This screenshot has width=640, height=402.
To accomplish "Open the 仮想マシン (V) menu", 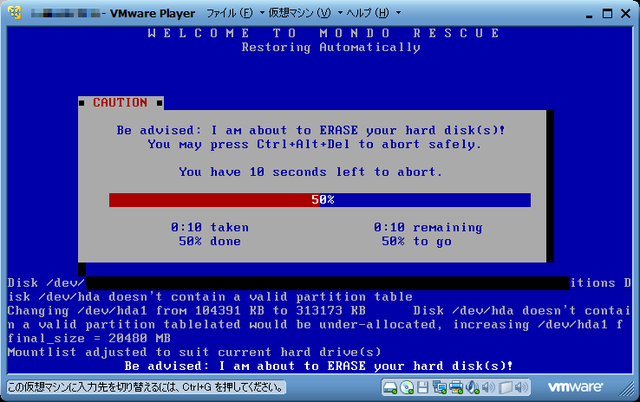I will [x=300, y=13].
